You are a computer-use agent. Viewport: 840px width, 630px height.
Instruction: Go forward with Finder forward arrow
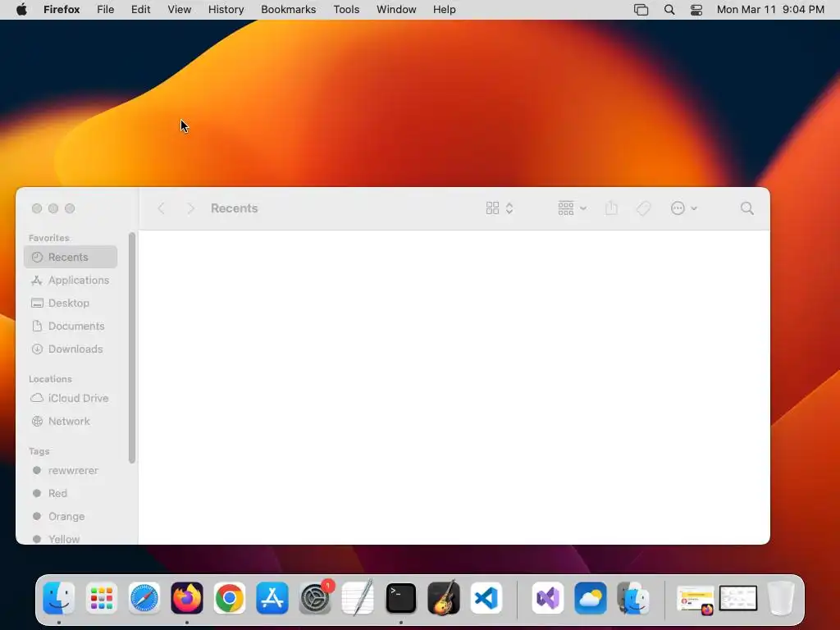click(190, 208)
